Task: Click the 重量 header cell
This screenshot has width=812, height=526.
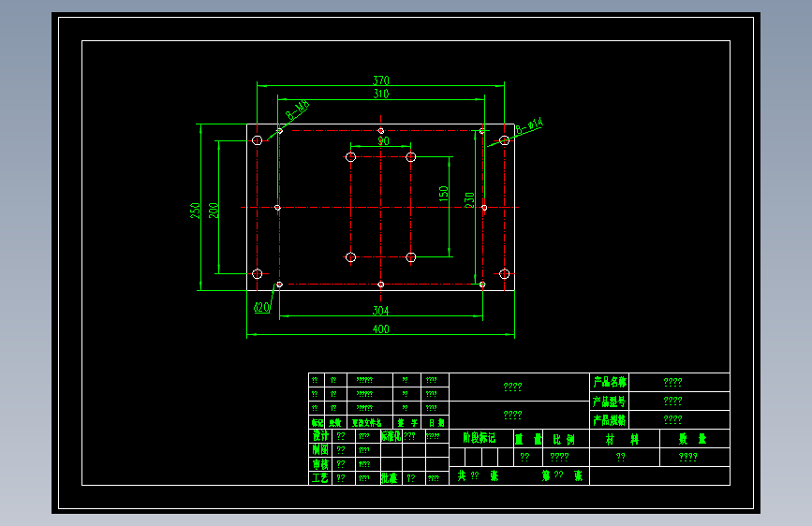Action: (528, 440)
